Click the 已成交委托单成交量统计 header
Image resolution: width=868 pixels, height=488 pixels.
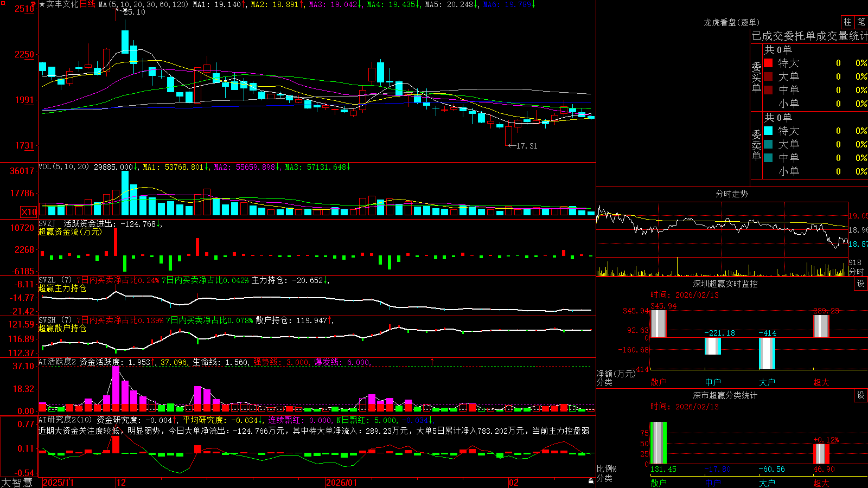(809, 36)
